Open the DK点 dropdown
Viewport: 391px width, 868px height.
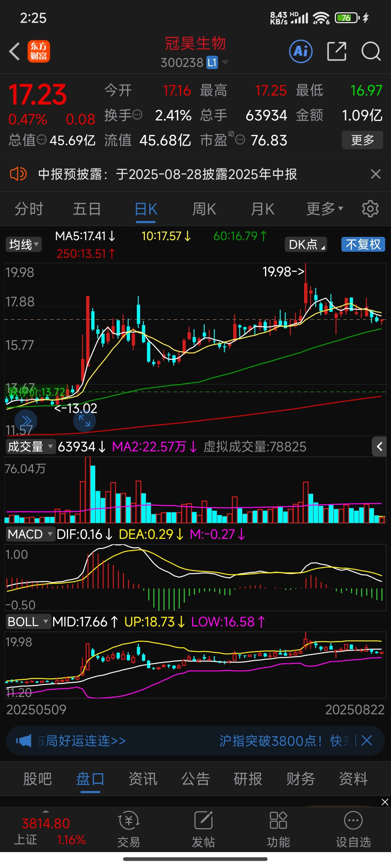point(306,244)
